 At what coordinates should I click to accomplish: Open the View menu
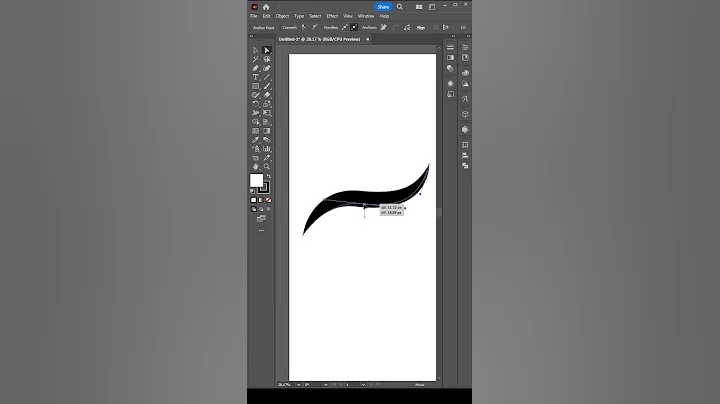coord(348,16)
